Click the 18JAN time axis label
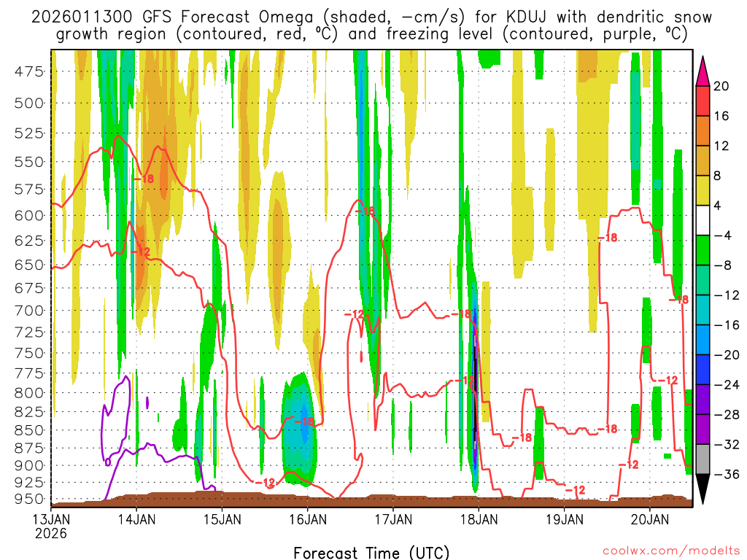Image resolution: width=747 pixels, height=560 pixels. [479, 520]
